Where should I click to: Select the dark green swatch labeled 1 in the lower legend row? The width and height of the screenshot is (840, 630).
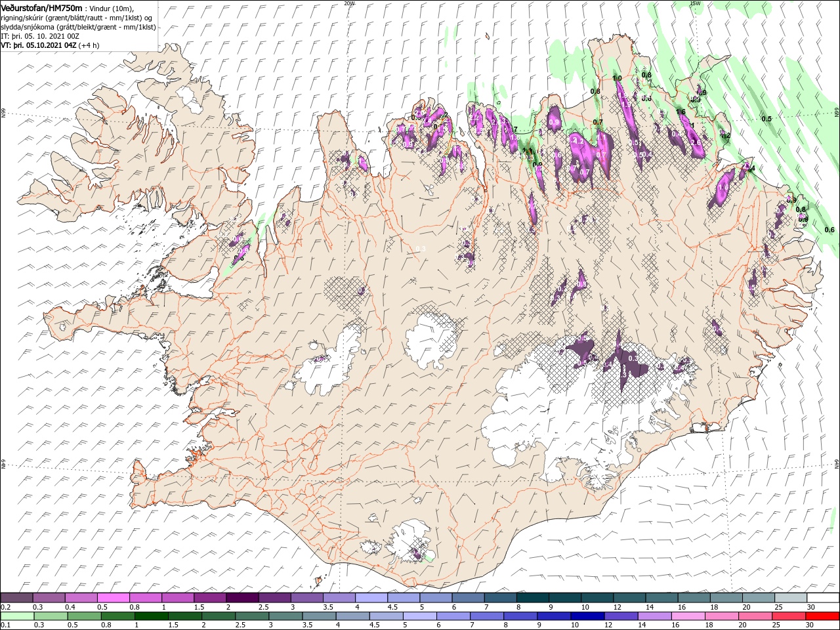(152, 616)
